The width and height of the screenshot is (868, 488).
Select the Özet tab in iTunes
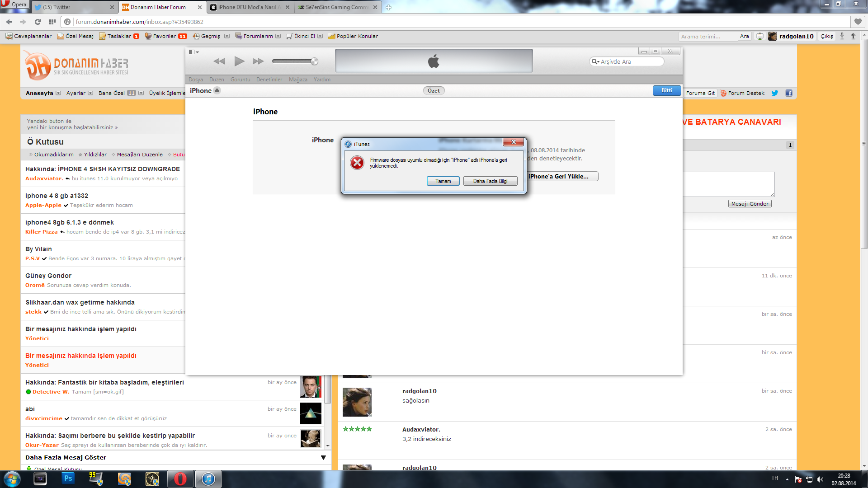pyautogui.click(x=434, y=90)
